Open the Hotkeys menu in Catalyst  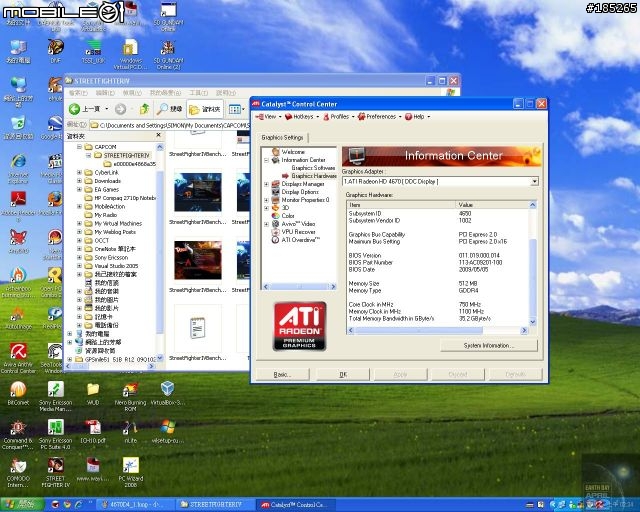point(302,117)
